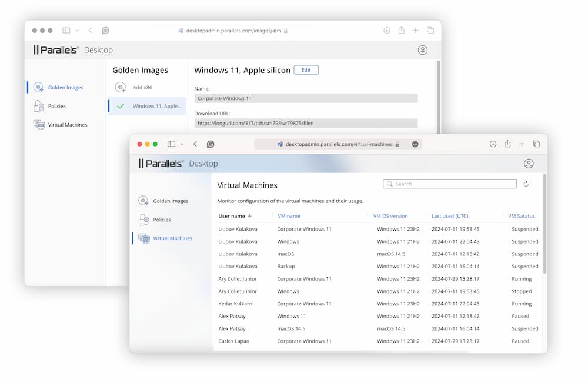The width and height of the screenshot is (588, 382).
Task: Show tab overview in front Safari window
Action: point(536,144)
